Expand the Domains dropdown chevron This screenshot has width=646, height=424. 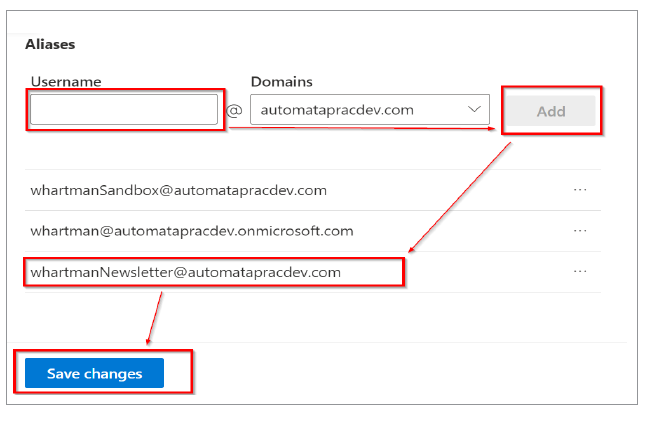click(474, 110)
